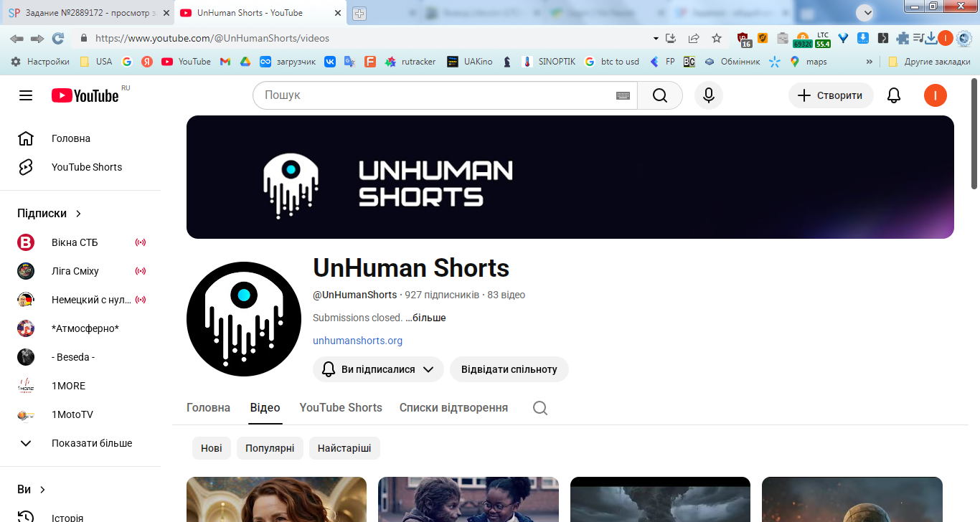Viewport: 980px width, 522px height.
Task: Open *Атмосферно* subscription channel
Action: 80,328
